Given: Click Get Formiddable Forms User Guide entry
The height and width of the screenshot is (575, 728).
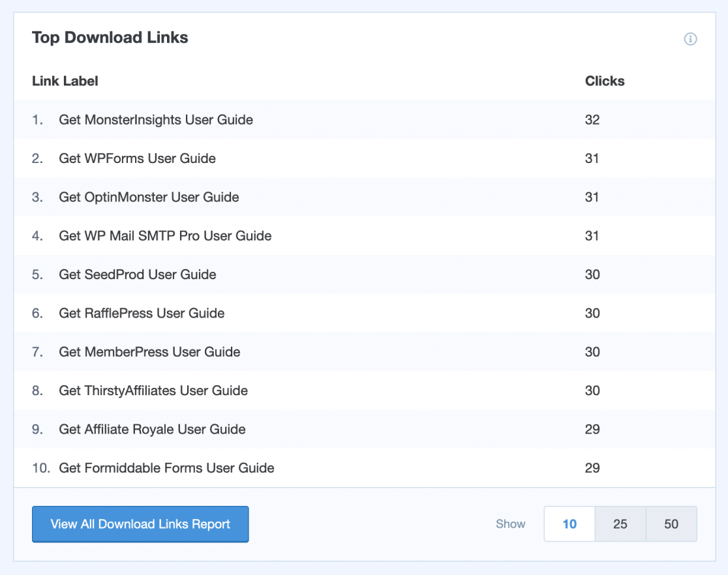Looking at the screenshot, I should (x=166, y=468).
